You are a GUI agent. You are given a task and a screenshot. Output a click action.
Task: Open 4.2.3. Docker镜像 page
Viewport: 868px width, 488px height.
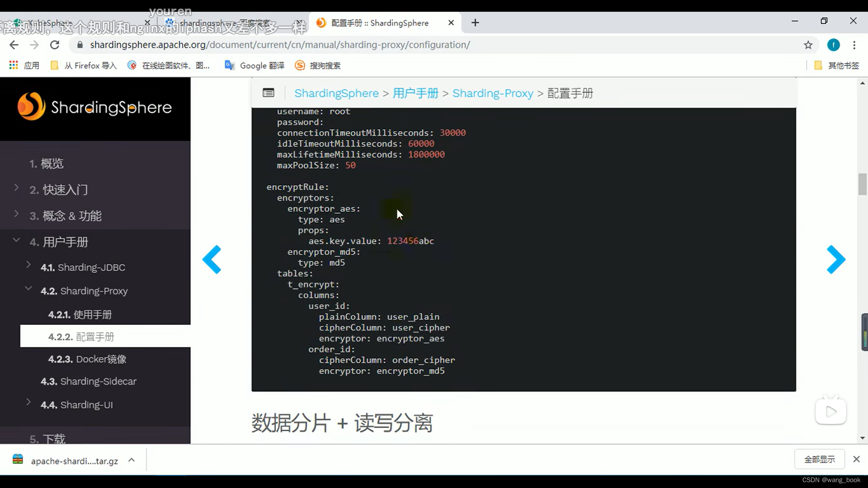point(87,359)
